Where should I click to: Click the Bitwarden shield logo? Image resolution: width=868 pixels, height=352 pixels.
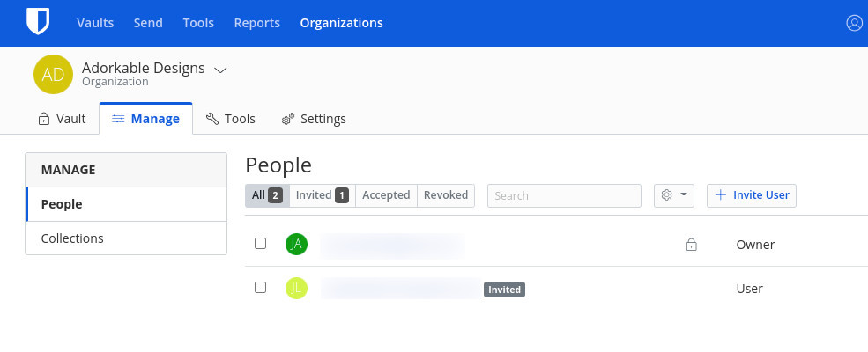coord(37,22)
